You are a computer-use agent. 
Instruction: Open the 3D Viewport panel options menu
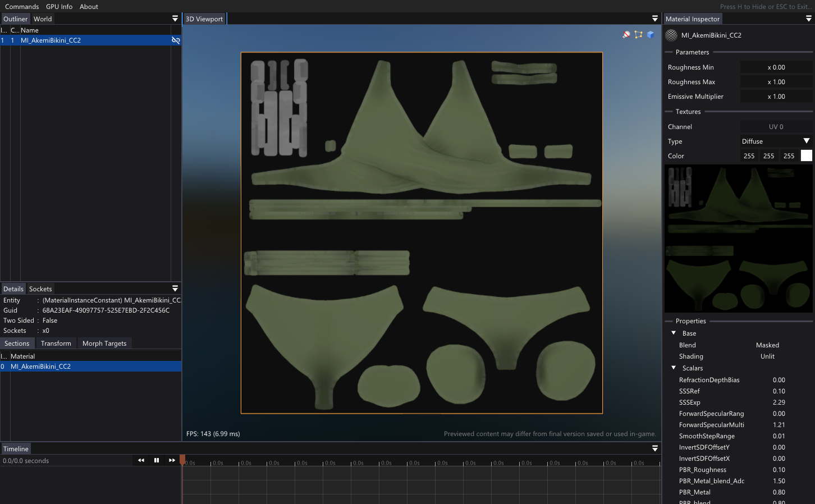tap(655, 19)
